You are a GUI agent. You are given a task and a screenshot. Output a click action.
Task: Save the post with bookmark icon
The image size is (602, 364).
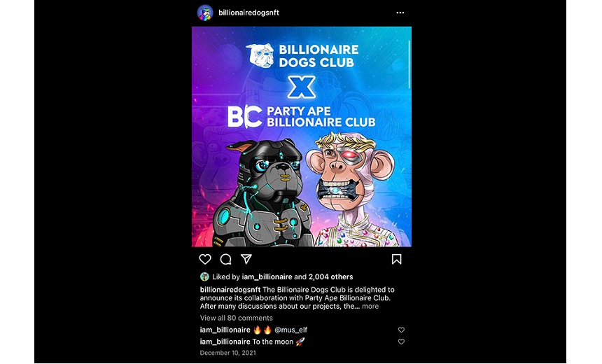[x=397, y=259]
